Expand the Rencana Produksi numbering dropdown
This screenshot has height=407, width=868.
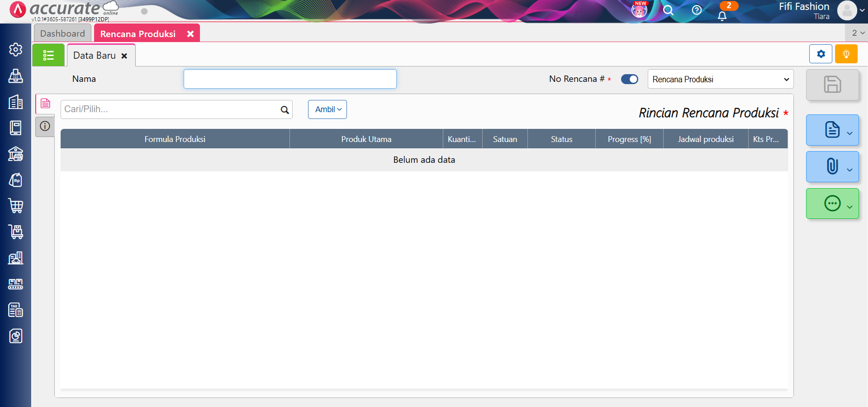(720, 79)
